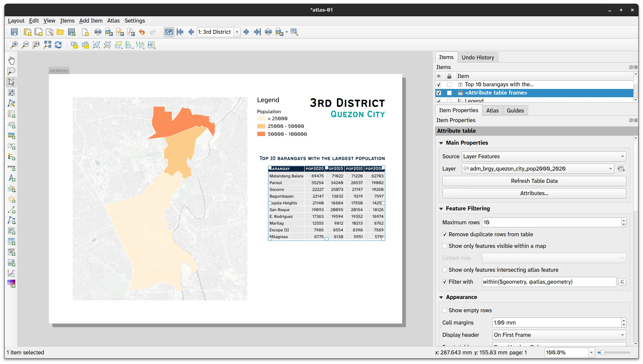
Task: Open the Display header dropdown
Action: pos(558,335)
